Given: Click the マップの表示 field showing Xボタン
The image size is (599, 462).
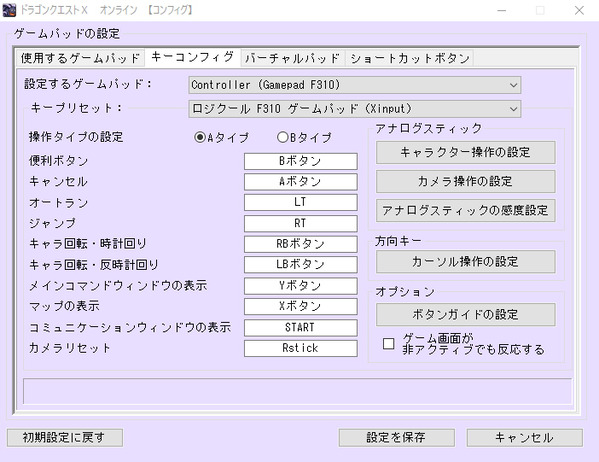Looking at the screenshot, I should (x=301, y=306).
